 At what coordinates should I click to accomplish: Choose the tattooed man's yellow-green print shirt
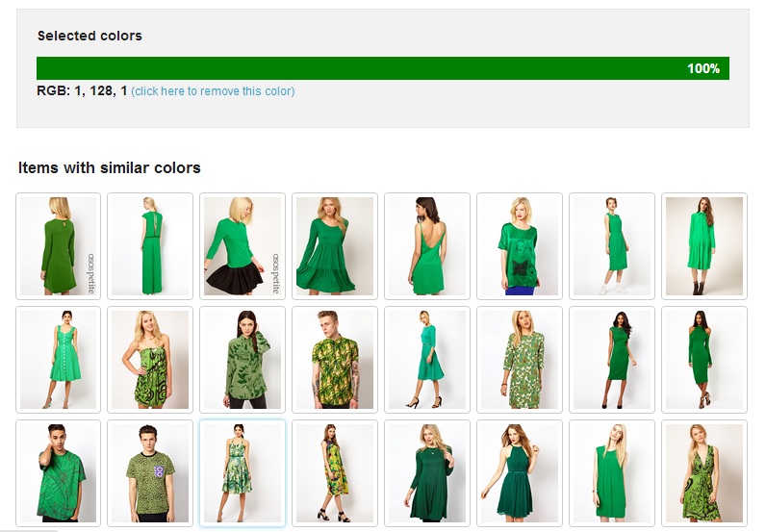point(335,360)
